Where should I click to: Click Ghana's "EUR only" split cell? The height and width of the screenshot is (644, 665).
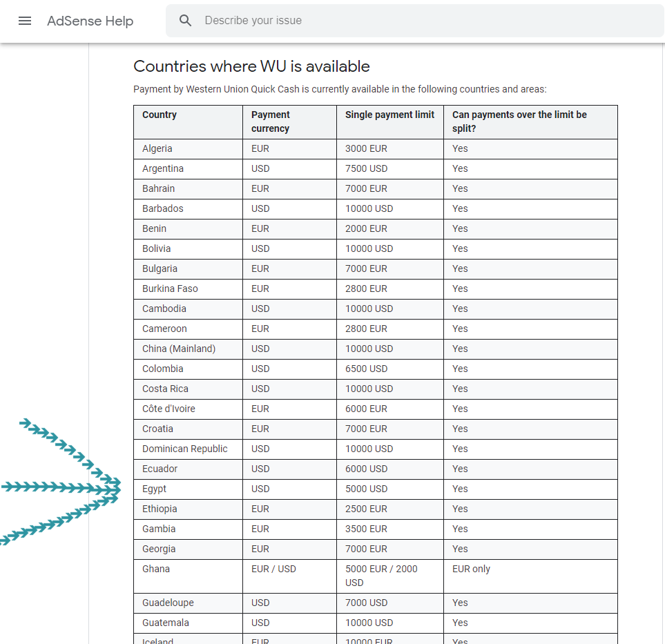[x=530, y=576]
